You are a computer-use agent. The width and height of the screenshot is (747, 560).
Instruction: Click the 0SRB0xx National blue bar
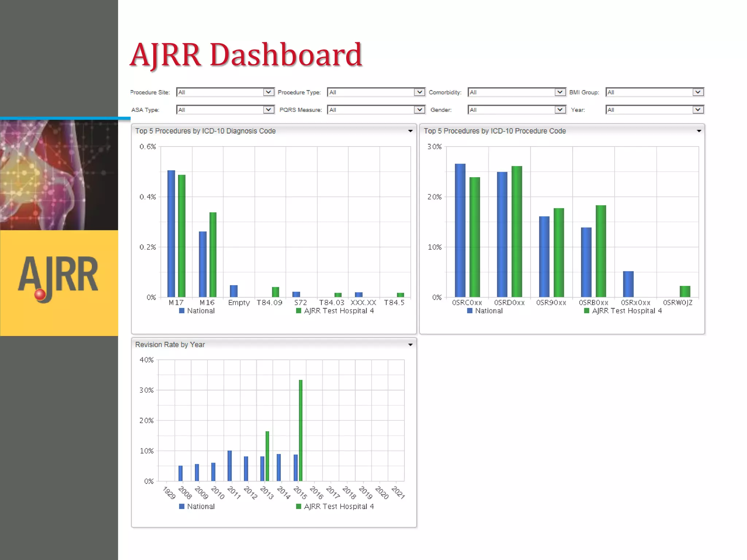coord(586,262)
